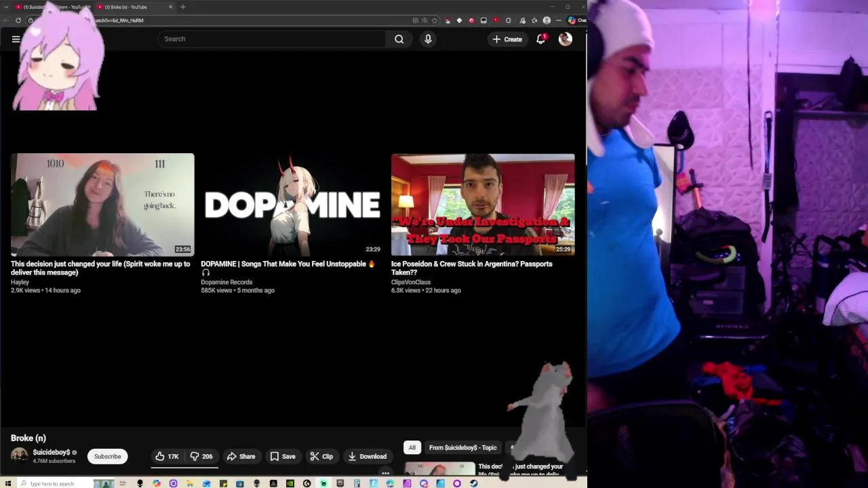Select the From $uicideboy$ - Topic chip
The image size is (868, 488).
(462, 447)
